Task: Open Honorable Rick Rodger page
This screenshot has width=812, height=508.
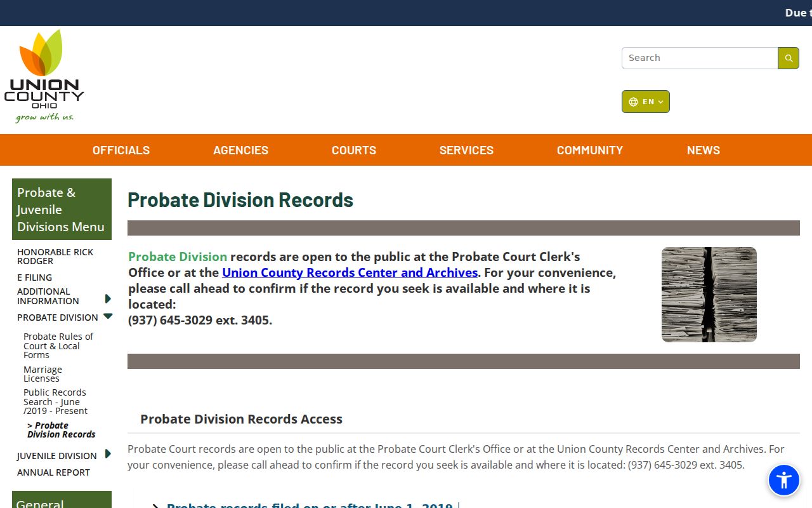Action: [55, 257]
